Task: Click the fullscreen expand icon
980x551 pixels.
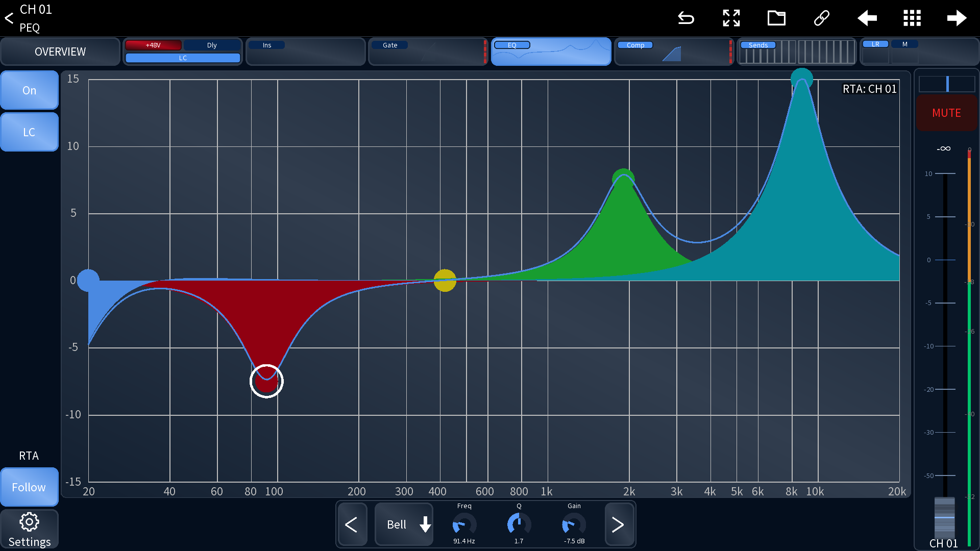Action: [x=731, y=18]
